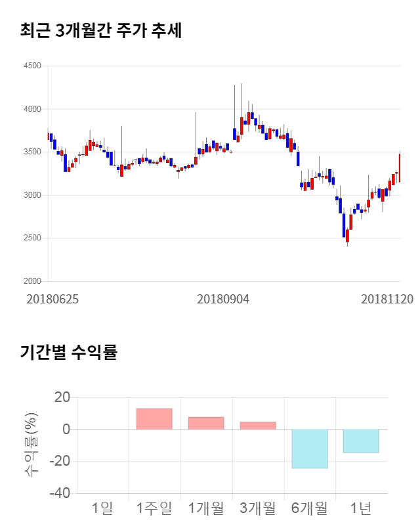The image size is (420, 532).
Task: Click the 최근 3개월간 주가 추세 chart title
Action: click(x=101, y=30)
